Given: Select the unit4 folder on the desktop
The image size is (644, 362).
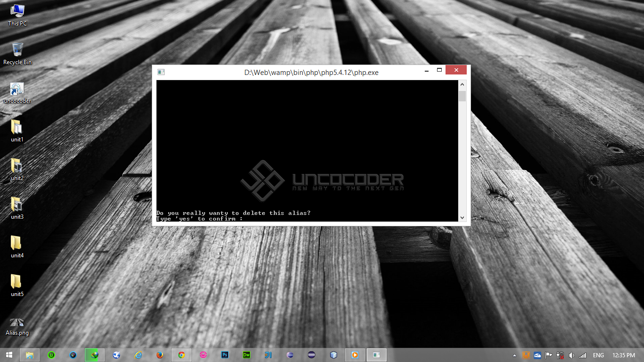Looking at the screenshot, I should (x=17, y=247).
